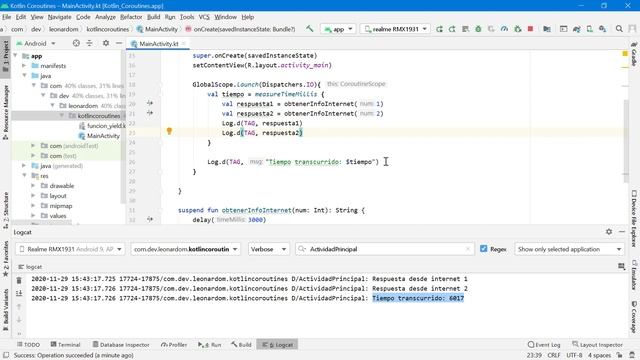Stop the running app with red square
Screen dimensions: 640x360
[x=530, y=29]
